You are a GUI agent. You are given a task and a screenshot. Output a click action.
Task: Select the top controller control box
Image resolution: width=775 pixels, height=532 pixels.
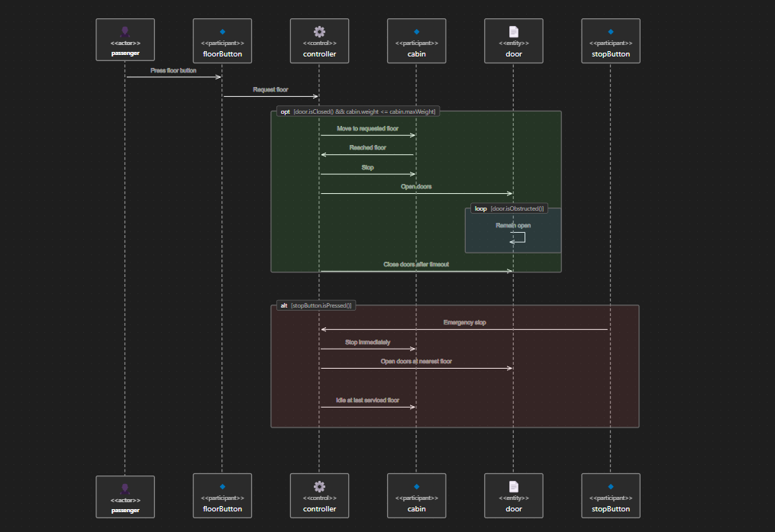click(319, 41)
